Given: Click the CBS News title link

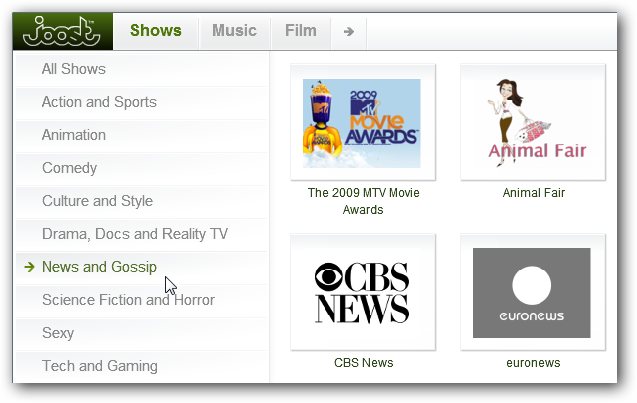Looking at the screenshot, I should click(x=364, y=363).
